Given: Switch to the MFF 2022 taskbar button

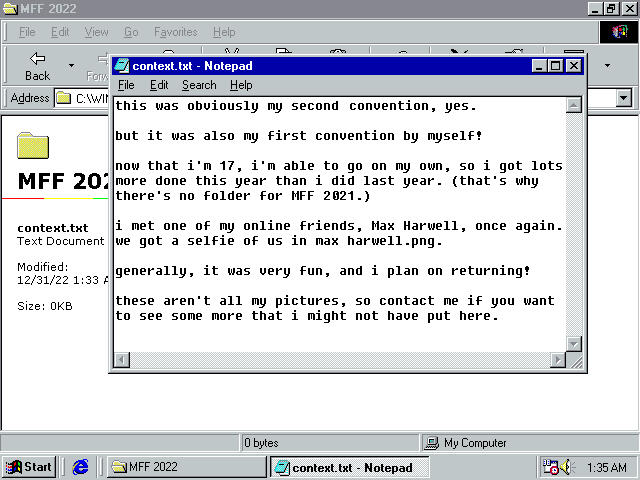Looking at the screenshot, I should point(186,467).
